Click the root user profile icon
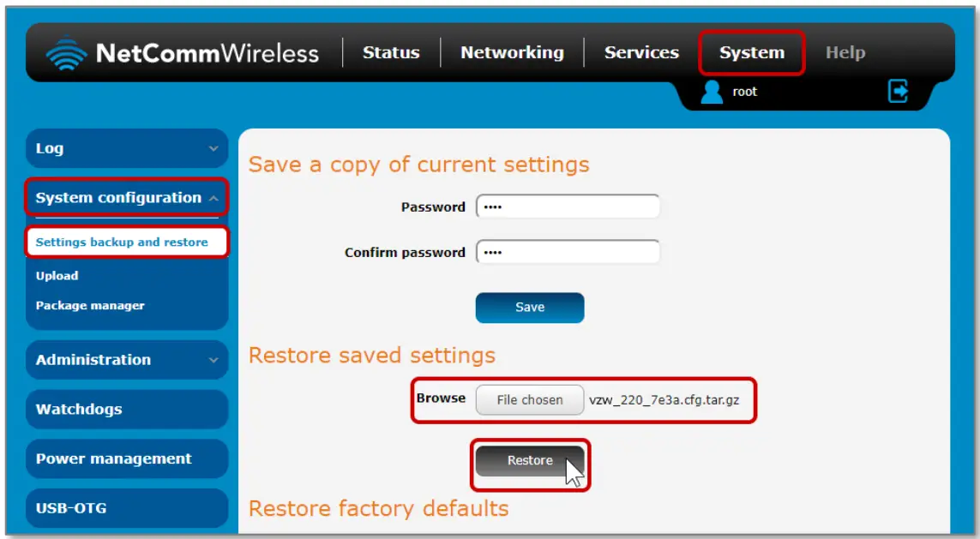The height and width of the screenshot is (539, 980). coord(712,92)
